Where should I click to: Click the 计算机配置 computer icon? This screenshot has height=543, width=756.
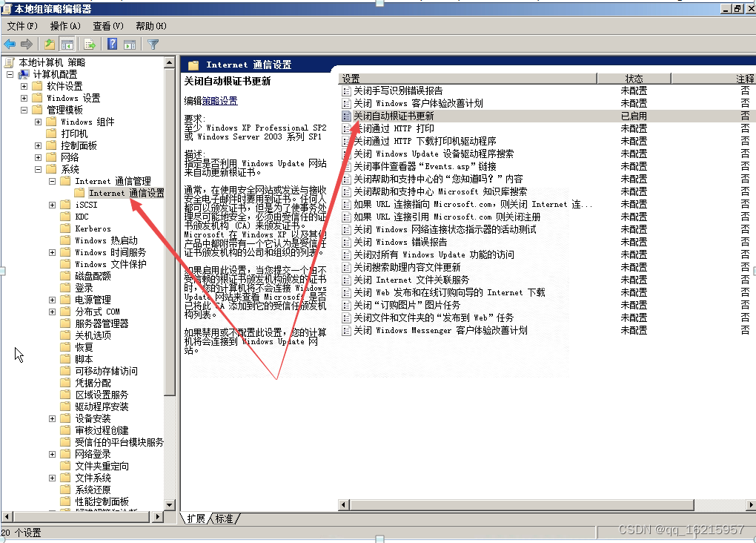pos(24,74)
